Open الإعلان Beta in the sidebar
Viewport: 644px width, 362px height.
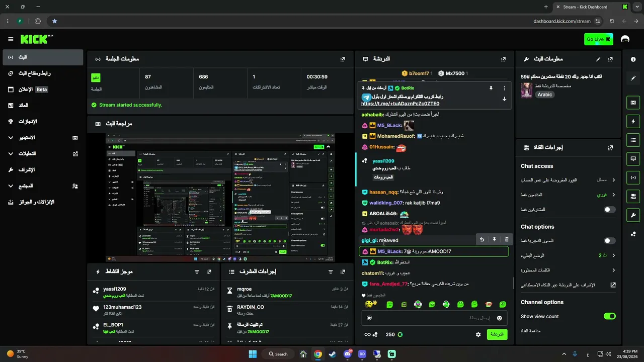tap(43, 89)
